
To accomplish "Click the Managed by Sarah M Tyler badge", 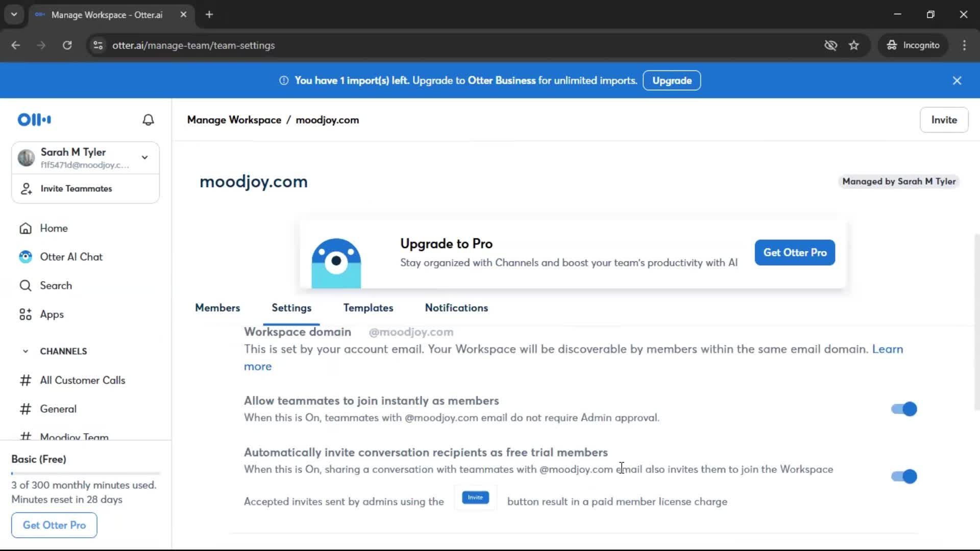I will point(899,182).
